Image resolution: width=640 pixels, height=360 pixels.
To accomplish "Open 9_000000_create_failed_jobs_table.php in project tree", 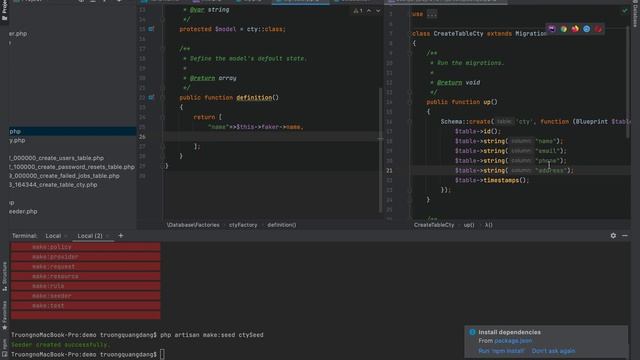I will point(64,176).
